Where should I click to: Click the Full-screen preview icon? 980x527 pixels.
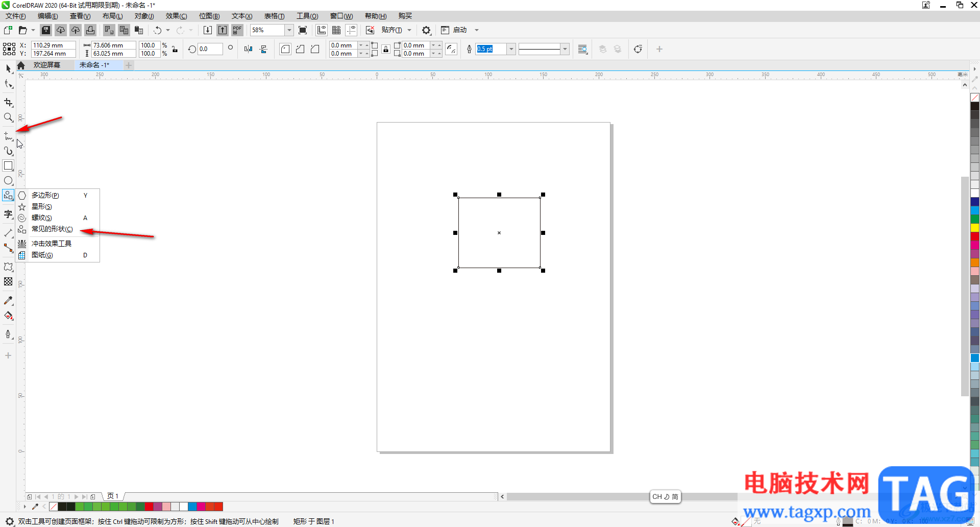pos(303,30)
